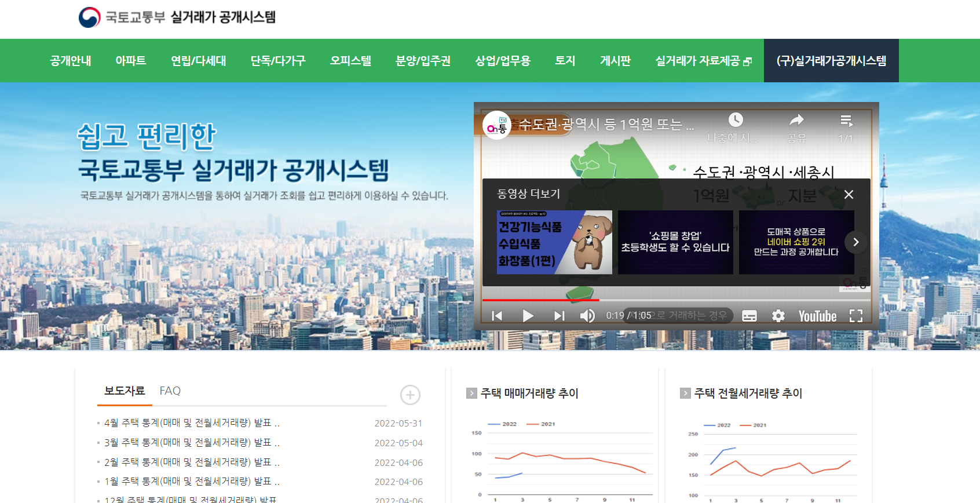
Task: Select the 연립/다세대 menu item
Action: coord(199,61)
